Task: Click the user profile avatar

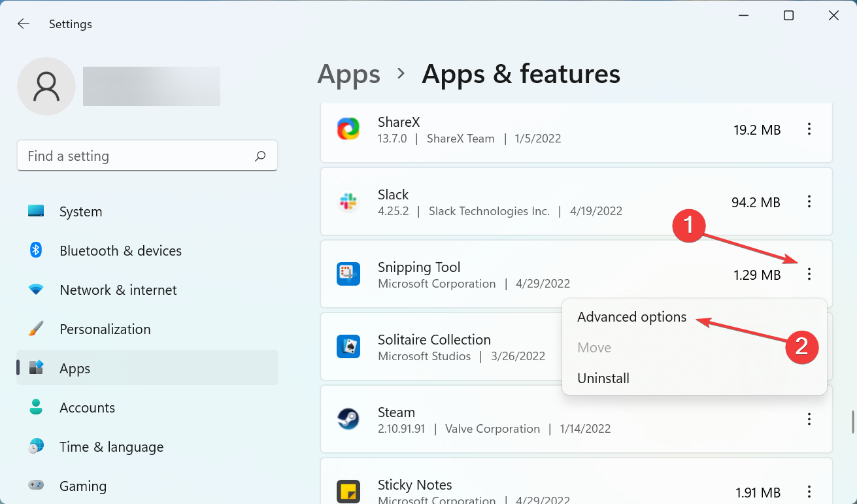Action: (46, 86)
